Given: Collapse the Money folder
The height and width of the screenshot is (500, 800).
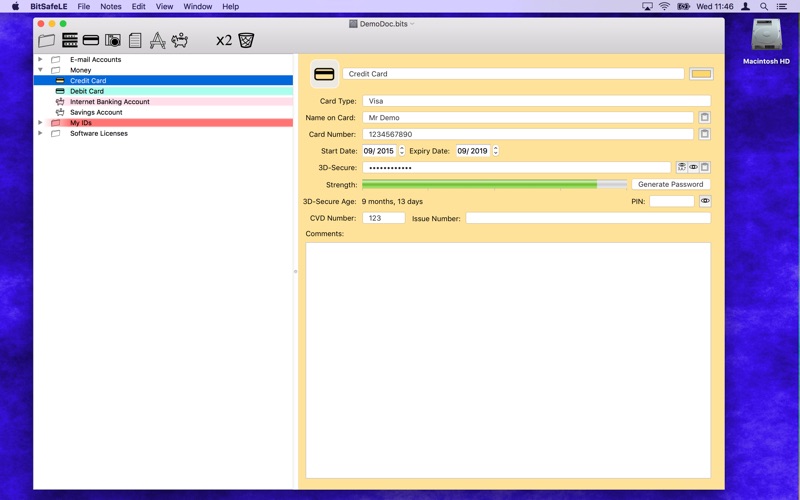Looking at the screenshot, I should [x=40, y=70].
